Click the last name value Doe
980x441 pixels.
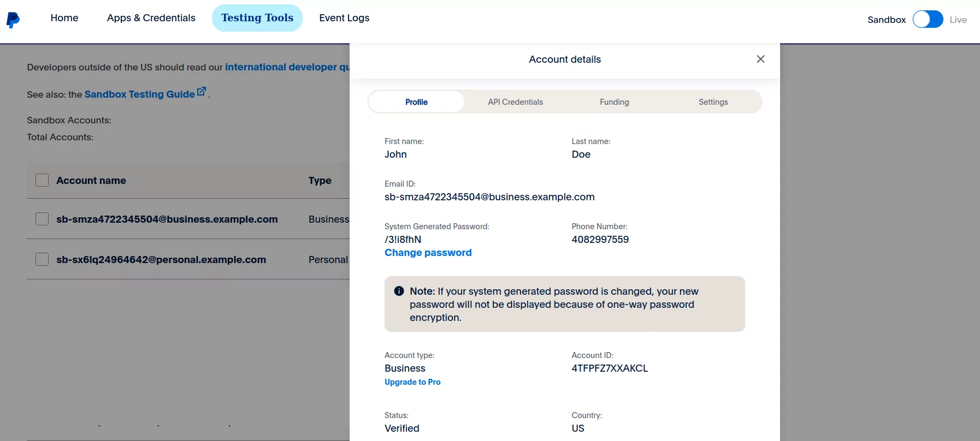[581, 154]
